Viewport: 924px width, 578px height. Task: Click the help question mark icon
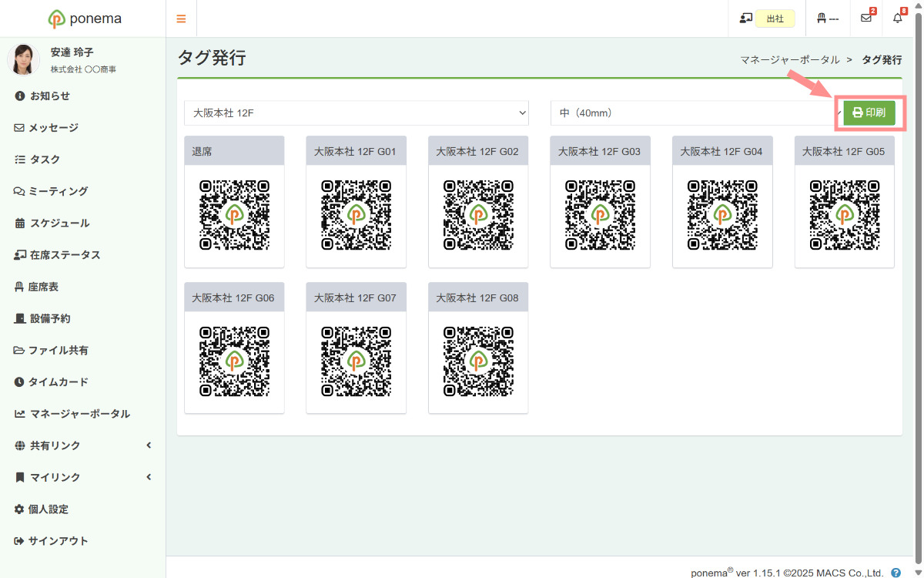coord(896,573)
